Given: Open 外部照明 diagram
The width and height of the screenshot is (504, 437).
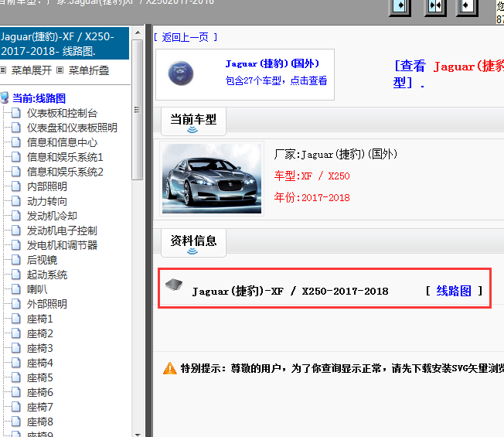Looking at the screenshot, I should point(47,304).
